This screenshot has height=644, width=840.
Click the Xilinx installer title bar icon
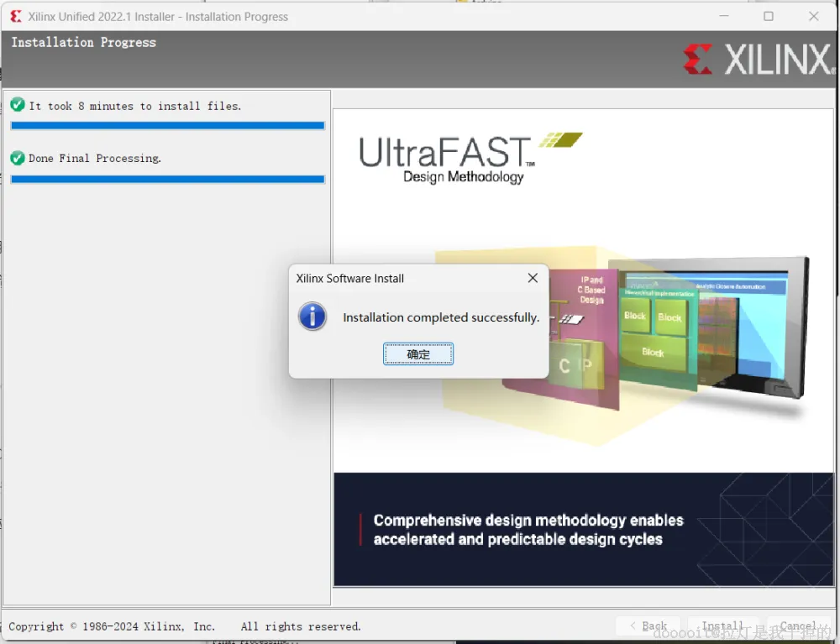click(x=16, y=17)
